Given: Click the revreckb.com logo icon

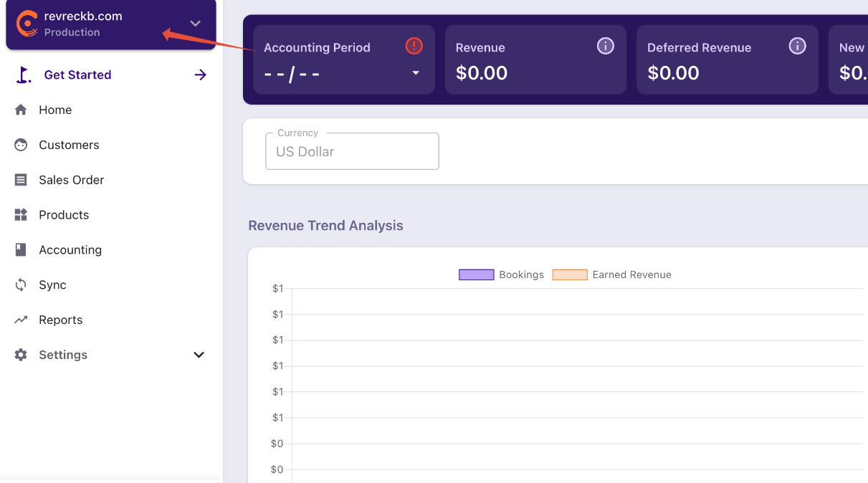Looking at the screenshot, I should tap(27, 24).
